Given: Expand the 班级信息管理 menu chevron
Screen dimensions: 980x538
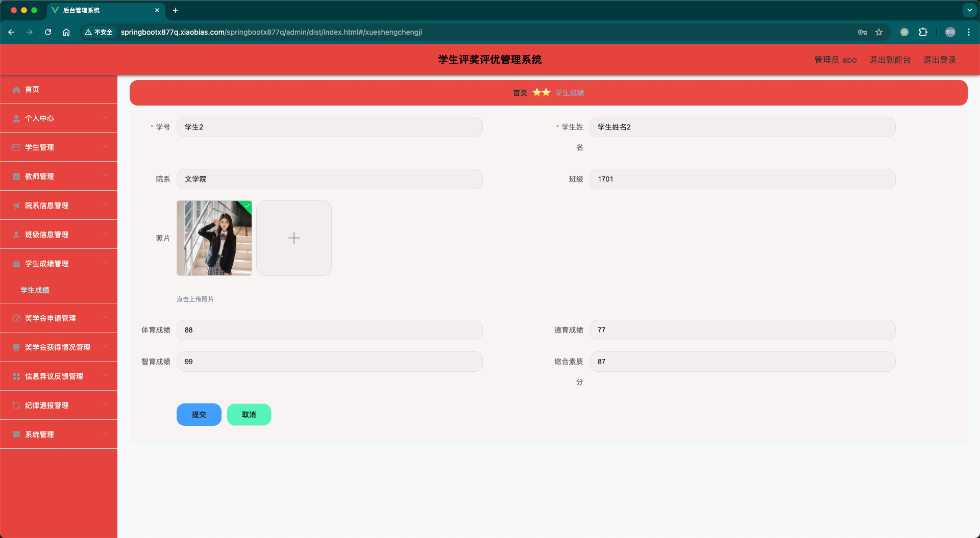Looking at the screenshot, I should coord(105,234).
